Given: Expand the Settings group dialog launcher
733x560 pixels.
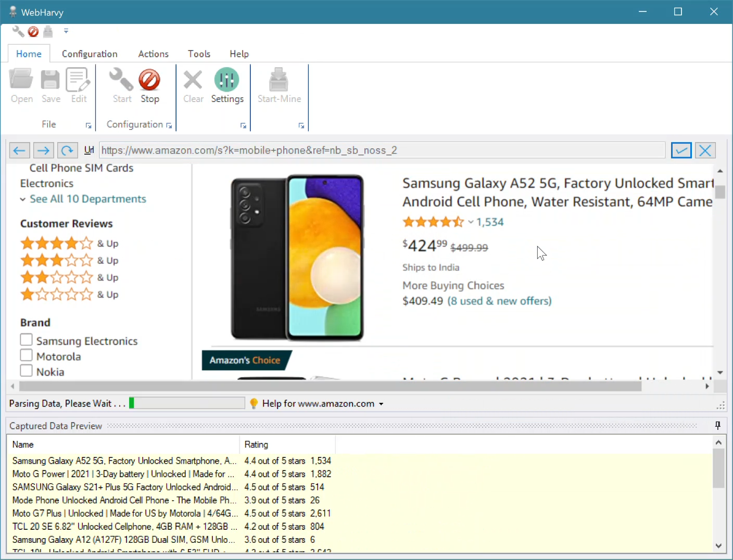Looking at the screenshot, I should (x=243, y=125).
